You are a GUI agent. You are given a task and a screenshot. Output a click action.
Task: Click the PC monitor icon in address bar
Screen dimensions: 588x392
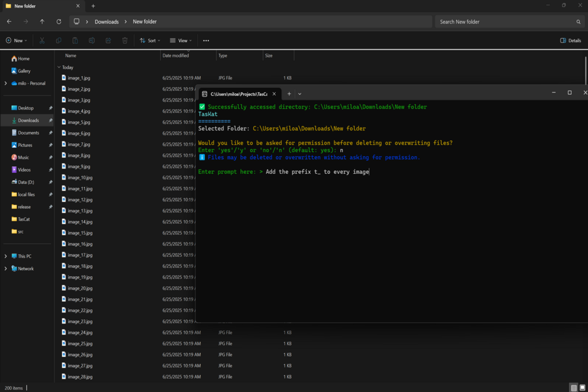click(77, 22)
